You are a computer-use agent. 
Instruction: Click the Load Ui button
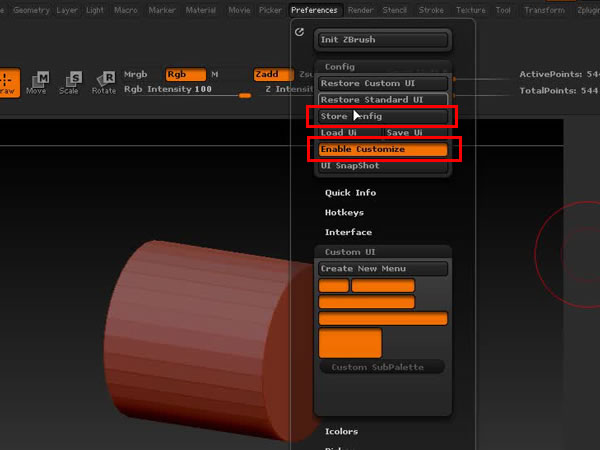350,133
